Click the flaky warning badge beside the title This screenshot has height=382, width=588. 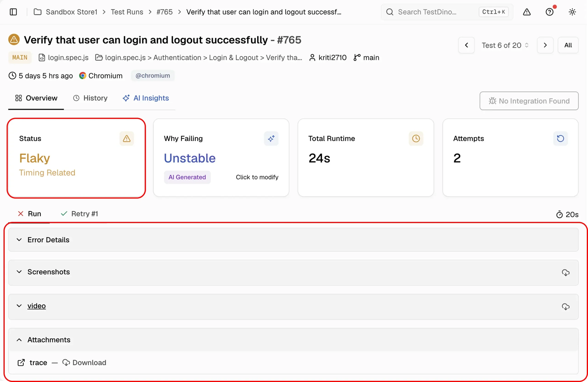click(x=14, y=39)
